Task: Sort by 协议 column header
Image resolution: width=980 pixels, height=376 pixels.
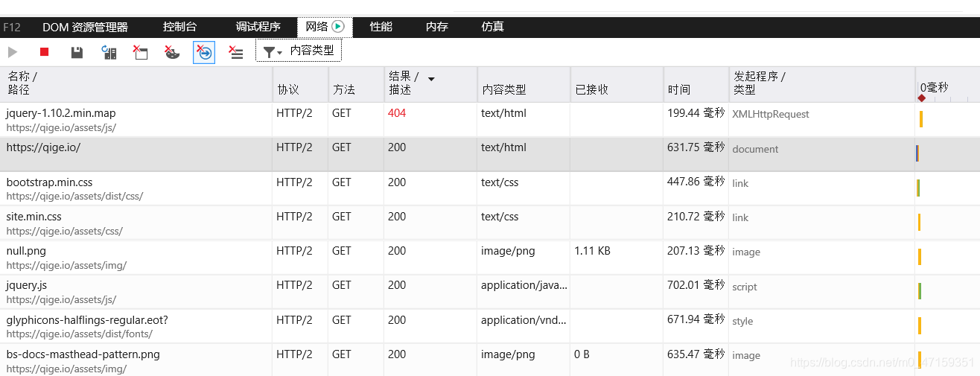Action: (300, 83)
